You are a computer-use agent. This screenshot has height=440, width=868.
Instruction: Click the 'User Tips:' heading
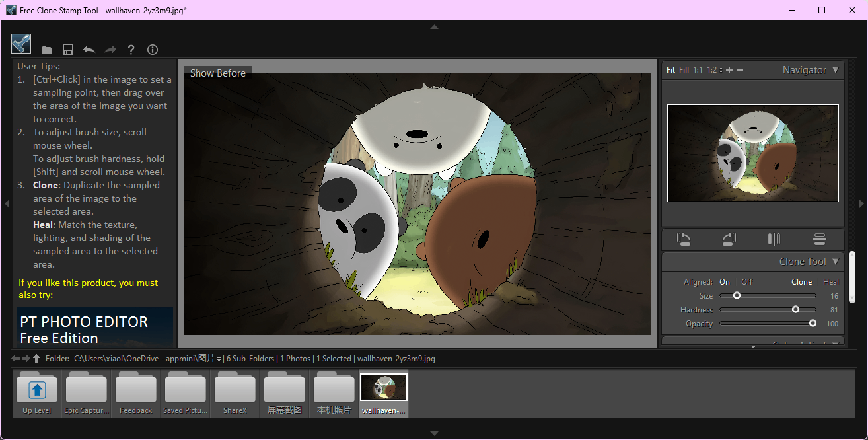(x=38, y=66)
